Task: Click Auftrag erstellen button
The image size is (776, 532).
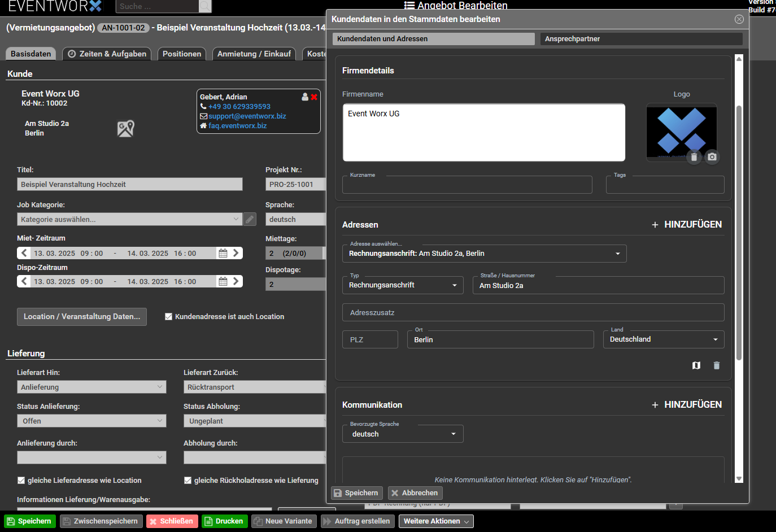Action: pyautogui.click(x=358, y=521)
